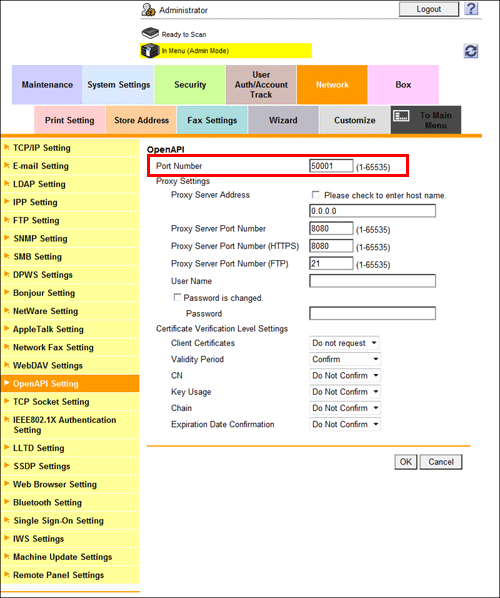Switch to the Security tab
Screen dimensions: 500x598
pyautogui.click(x=190, y=85)
